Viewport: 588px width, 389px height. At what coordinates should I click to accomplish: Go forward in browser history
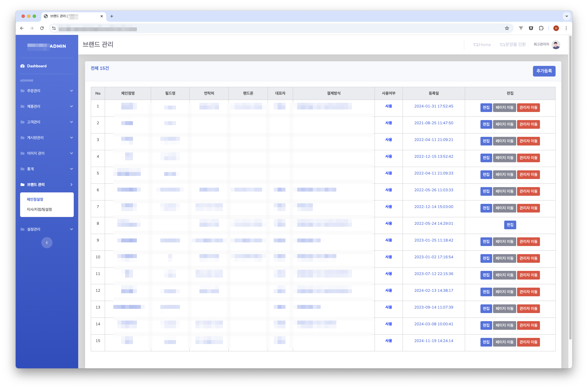point(32,28)
